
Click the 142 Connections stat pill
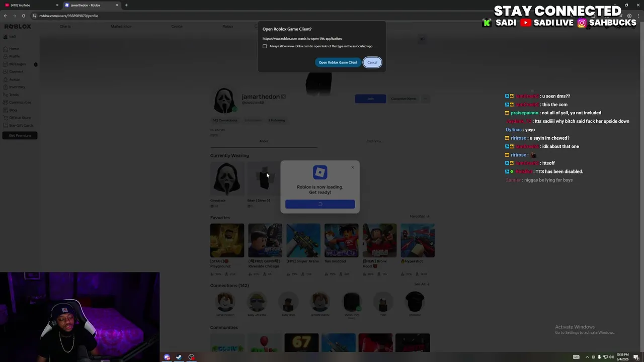click(x=225, y=120)
